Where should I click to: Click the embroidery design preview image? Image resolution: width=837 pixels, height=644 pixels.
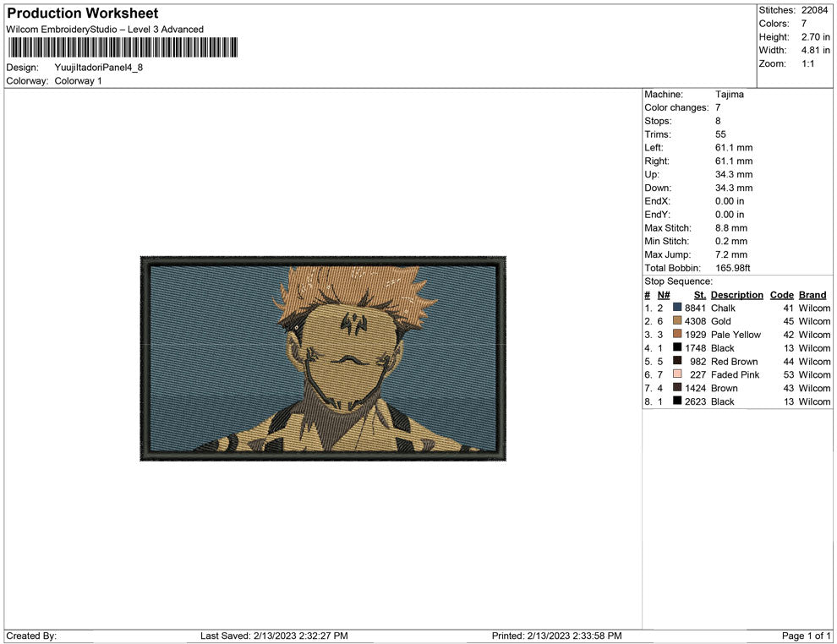pos(323,358)
